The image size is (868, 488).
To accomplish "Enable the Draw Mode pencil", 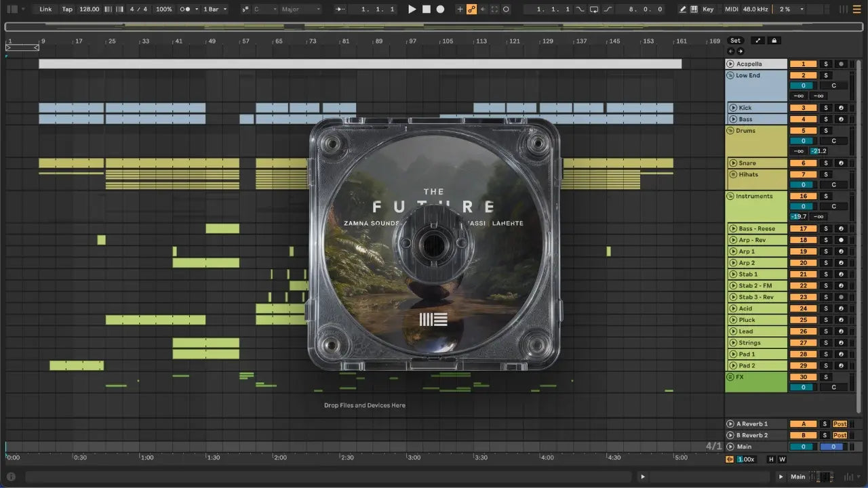I will [x=683, y=9].
